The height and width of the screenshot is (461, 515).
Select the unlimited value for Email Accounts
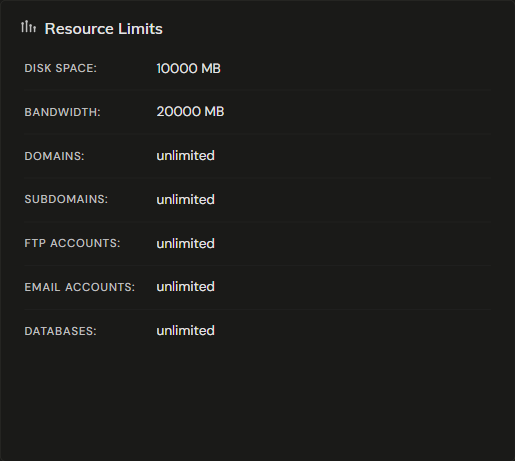(x=186, y=287)
